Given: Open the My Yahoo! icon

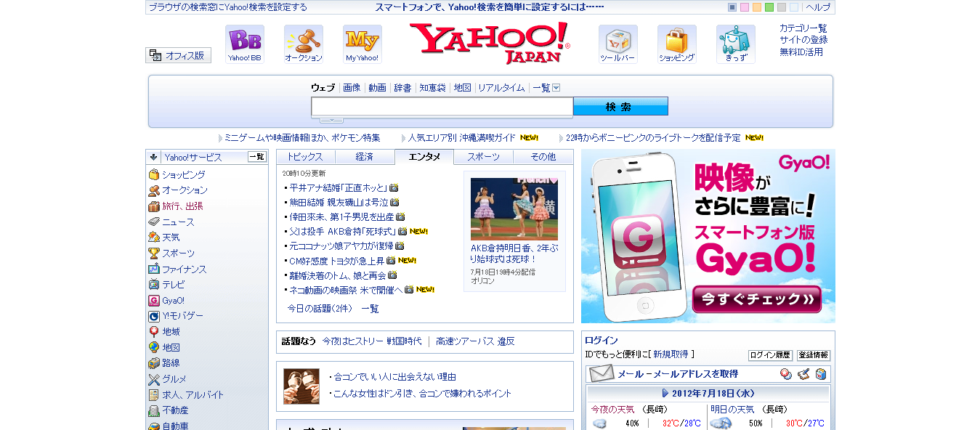Looking at the screenshot, I should click(363, 44).
